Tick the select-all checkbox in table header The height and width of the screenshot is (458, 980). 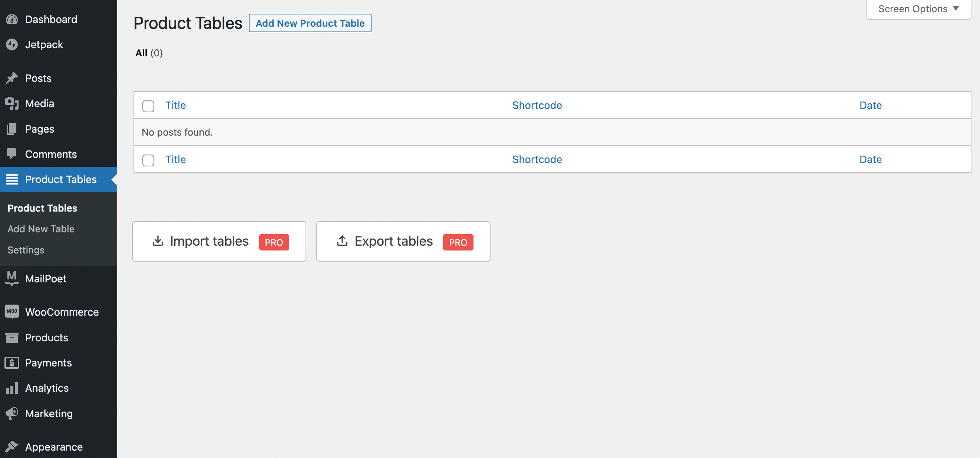click(x=148, y=106)
